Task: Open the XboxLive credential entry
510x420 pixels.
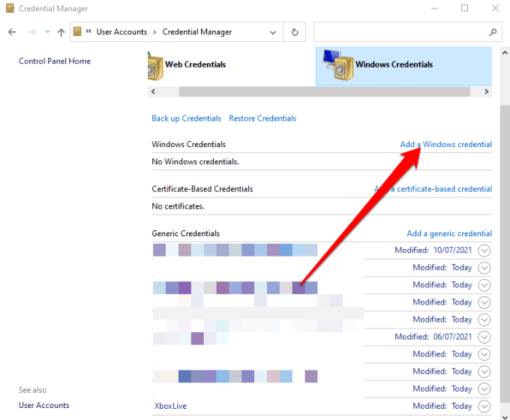Action: (x=170, y=406)
